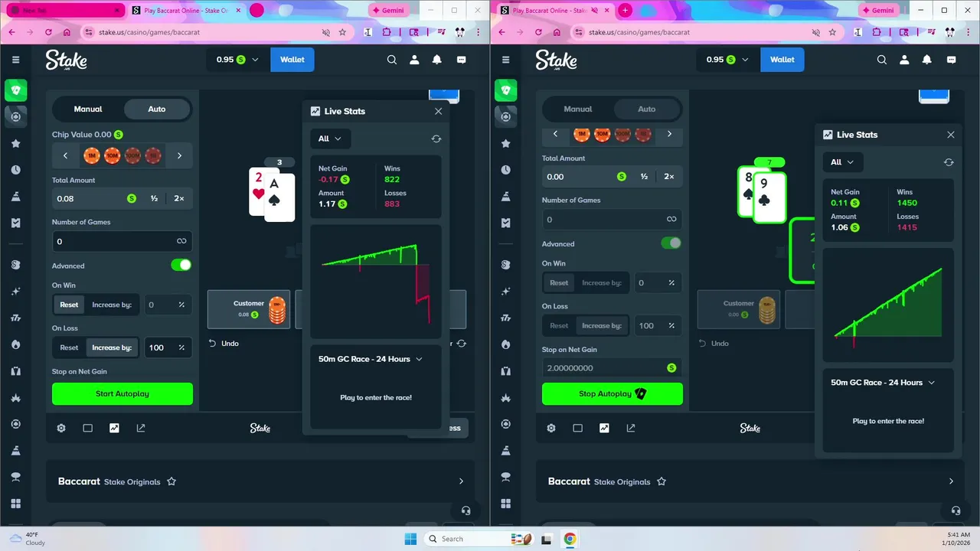The width and height of the screenshot is (980, 551).
Task: Click the fire icon in left sidebar
Action: click(15, 344)
